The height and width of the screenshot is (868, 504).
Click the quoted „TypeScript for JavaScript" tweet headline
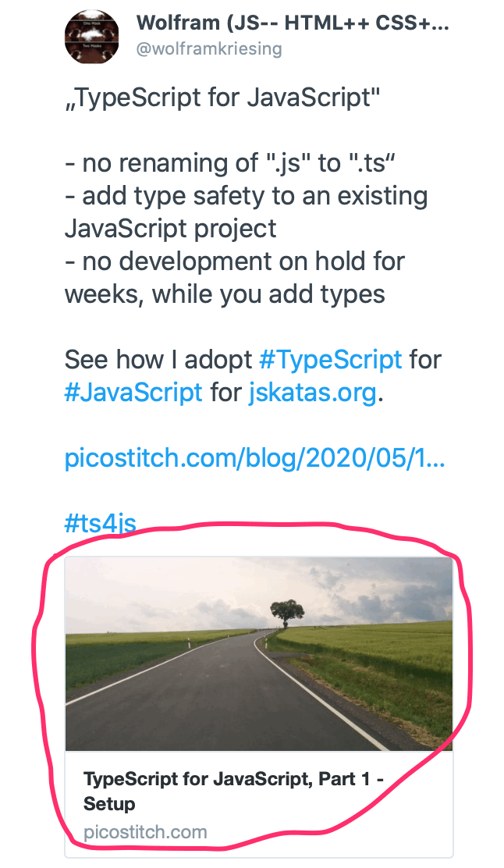point(222,98)
